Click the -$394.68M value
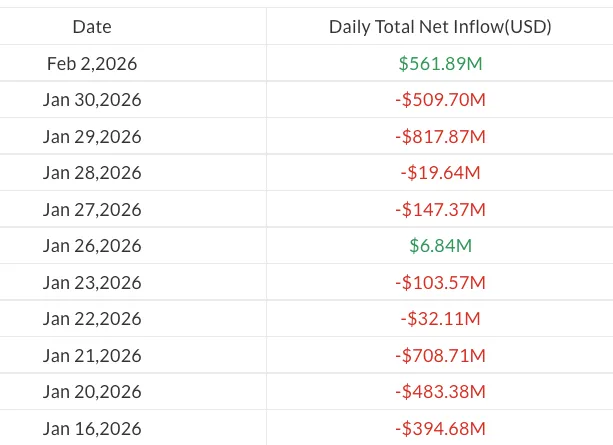The height and width of the screenshot is (445, 613). pos(440,429)
